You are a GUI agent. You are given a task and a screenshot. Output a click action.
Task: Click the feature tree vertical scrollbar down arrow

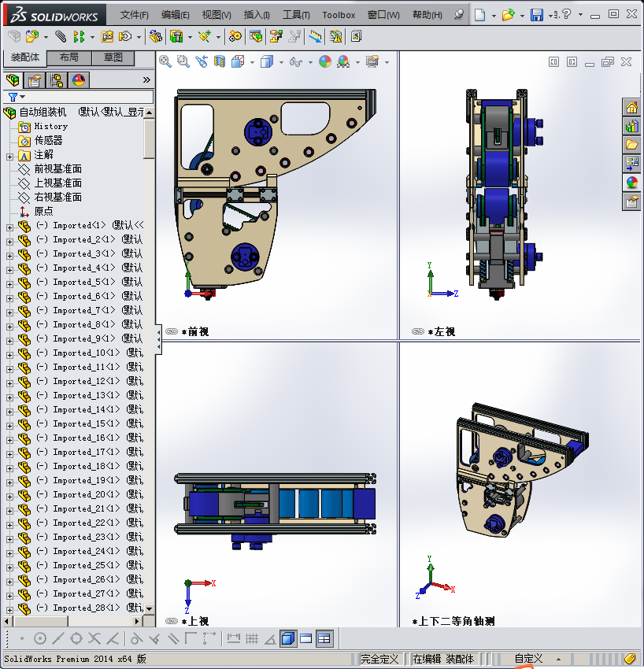149,609
